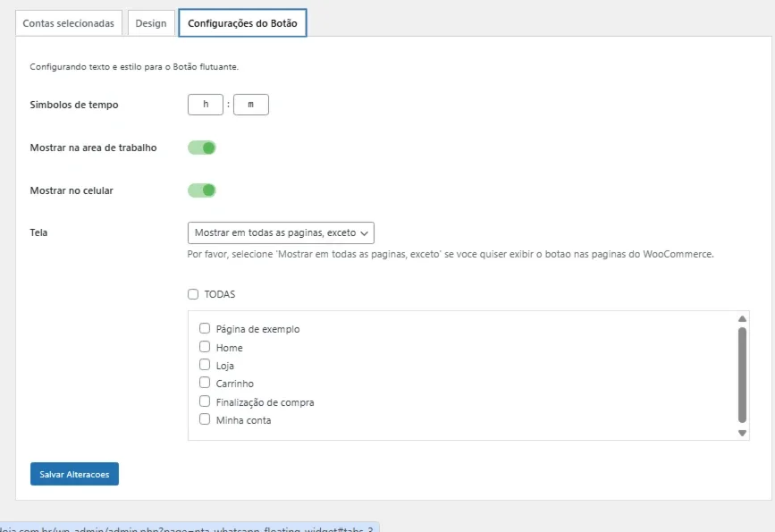
Task: Click the page list scroll down arrow
Action: pos(742,433)
